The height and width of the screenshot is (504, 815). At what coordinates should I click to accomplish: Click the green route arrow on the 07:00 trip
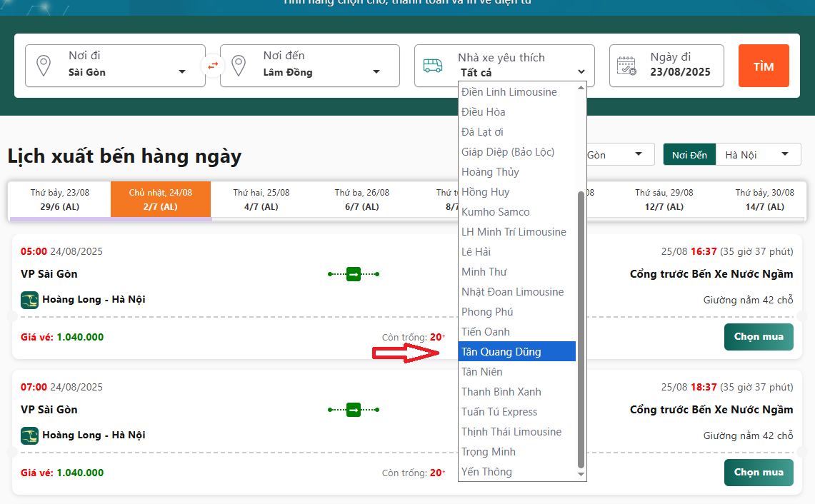point(354,410)
